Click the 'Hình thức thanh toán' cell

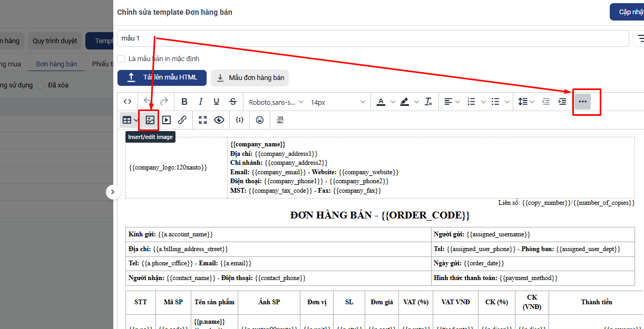[x=533, y=278]
